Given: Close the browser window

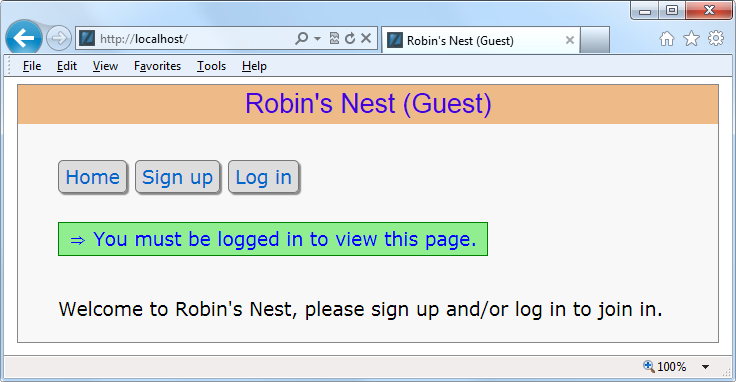Looking at the screenshot, I should coord(709,11).
